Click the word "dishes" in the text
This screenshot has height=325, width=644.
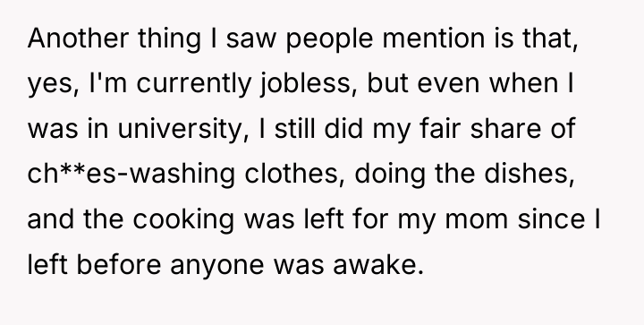529,174
